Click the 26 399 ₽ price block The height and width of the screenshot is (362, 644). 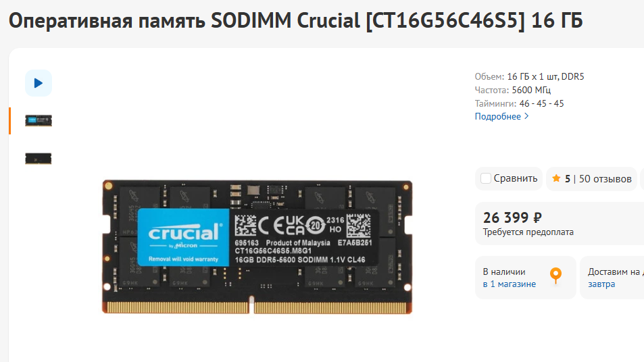560,224
